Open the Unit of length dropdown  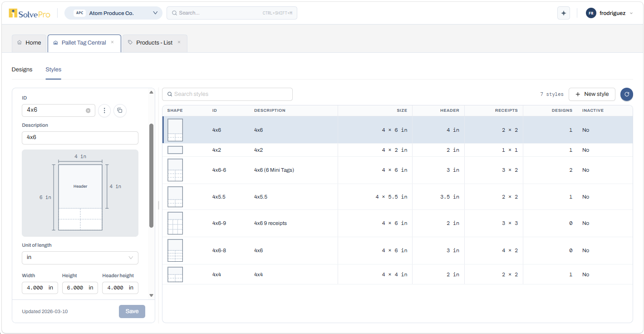pos(80,258)
